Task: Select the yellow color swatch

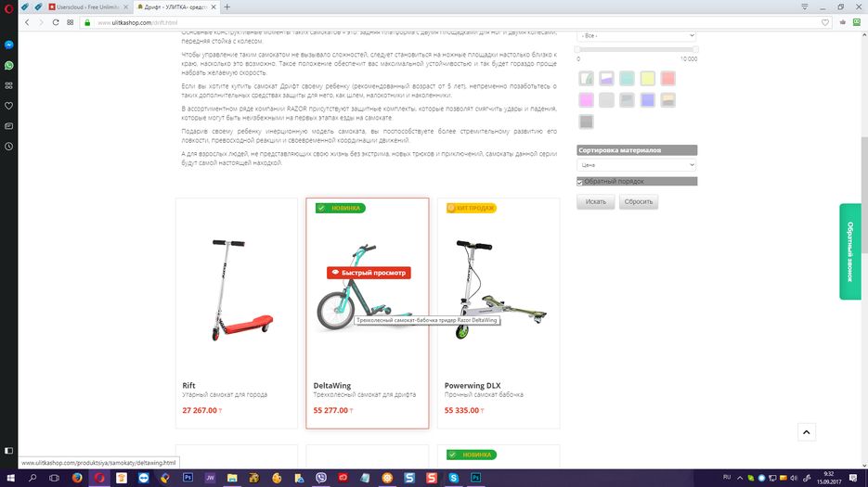Action: [647, 79]
